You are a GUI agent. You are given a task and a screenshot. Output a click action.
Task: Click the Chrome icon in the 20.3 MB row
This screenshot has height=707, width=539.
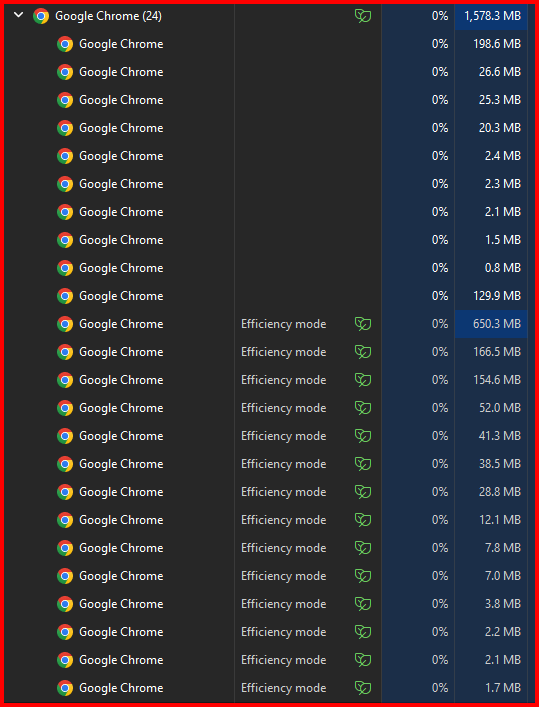65,128
